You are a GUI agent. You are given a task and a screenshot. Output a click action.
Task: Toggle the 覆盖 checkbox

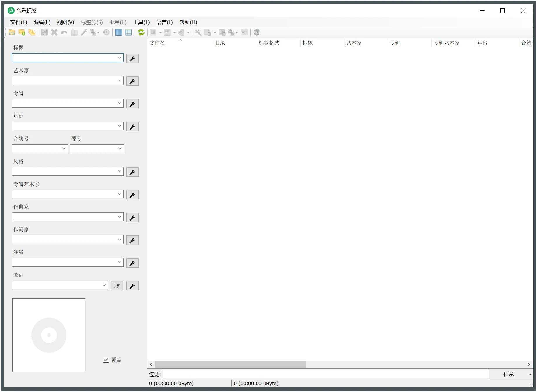[x=106, y=360]
